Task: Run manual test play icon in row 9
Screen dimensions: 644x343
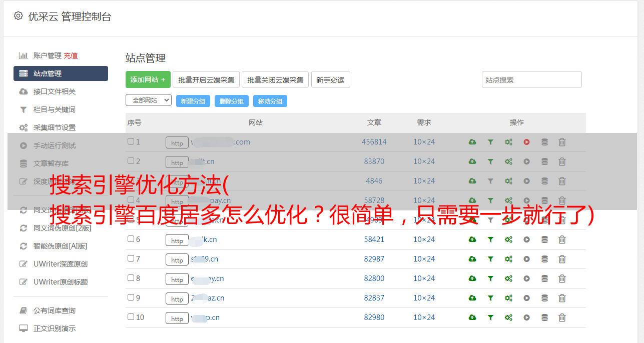Action: 526,298
